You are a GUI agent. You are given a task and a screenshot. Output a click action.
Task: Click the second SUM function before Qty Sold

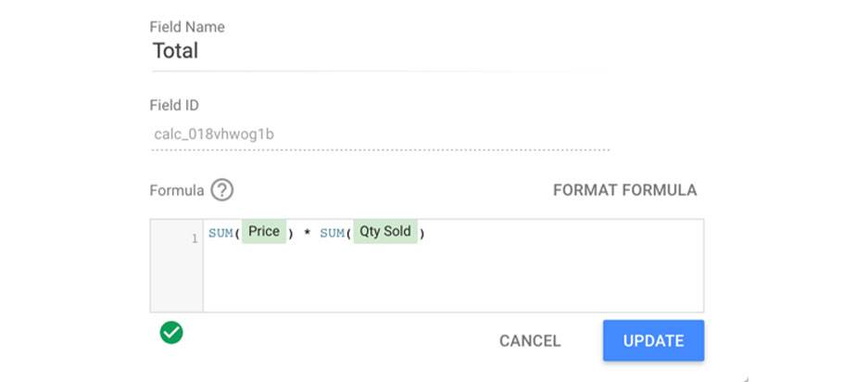333,234
